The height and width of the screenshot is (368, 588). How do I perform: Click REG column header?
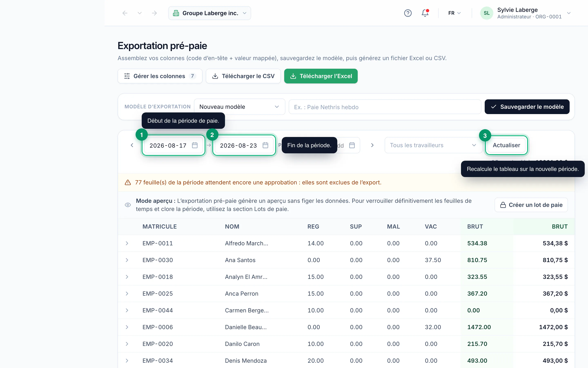pos(313,227)
